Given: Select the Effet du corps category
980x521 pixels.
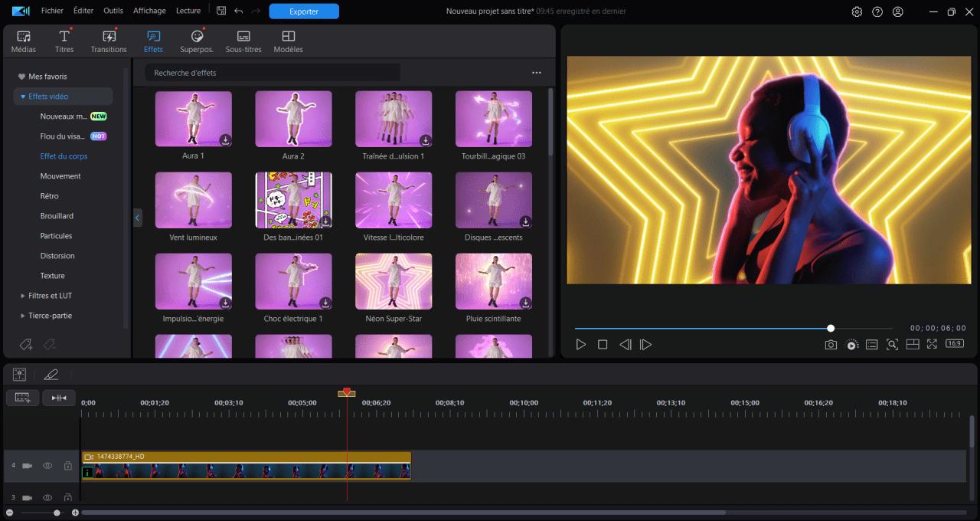Looking at the screenshot, I should tap(64, 156).
